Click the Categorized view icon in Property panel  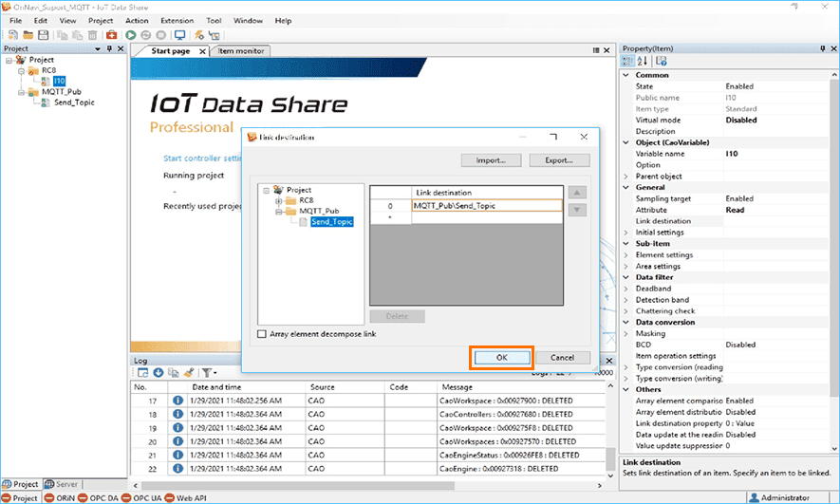pyautogui.click(x=627, y=61)
